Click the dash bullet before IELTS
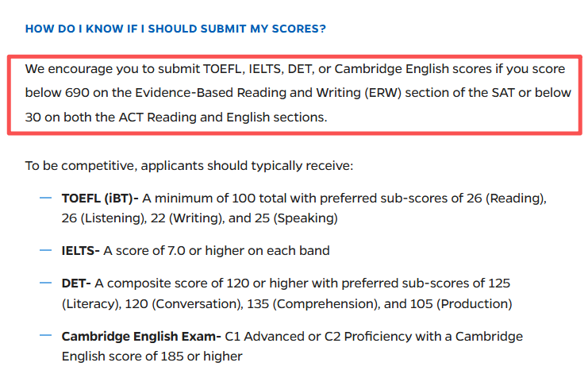The image size is (588, 378). [45, 250]
